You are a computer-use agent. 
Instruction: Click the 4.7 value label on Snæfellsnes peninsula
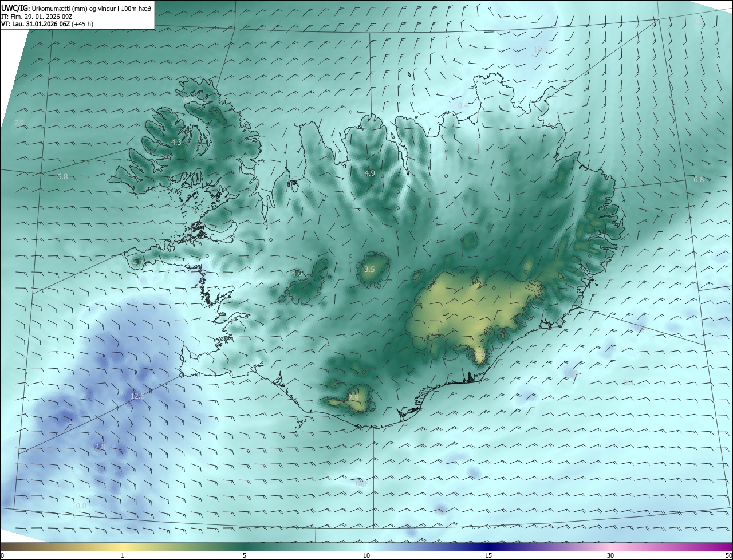point(137,263)
